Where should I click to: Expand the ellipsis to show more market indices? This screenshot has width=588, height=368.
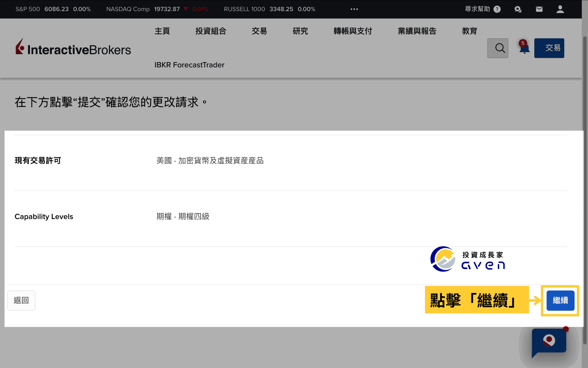[354, 9]
